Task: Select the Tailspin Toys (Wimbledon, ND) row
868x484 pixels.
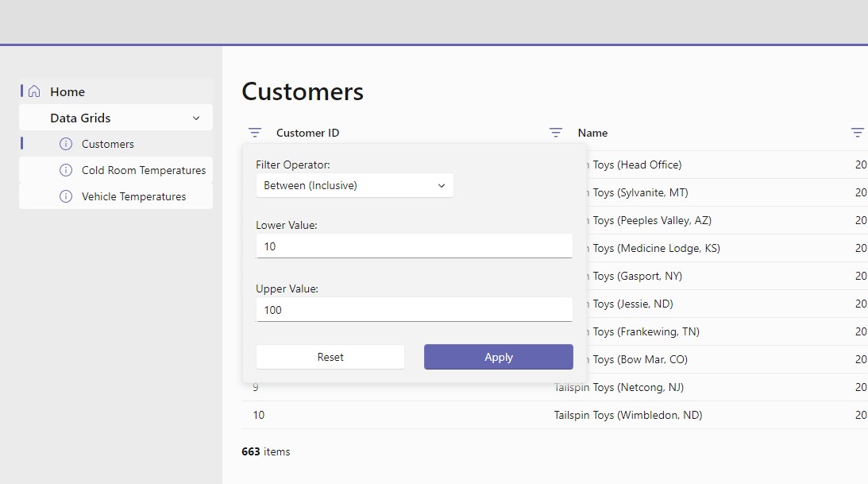Action: coord(627,415)
